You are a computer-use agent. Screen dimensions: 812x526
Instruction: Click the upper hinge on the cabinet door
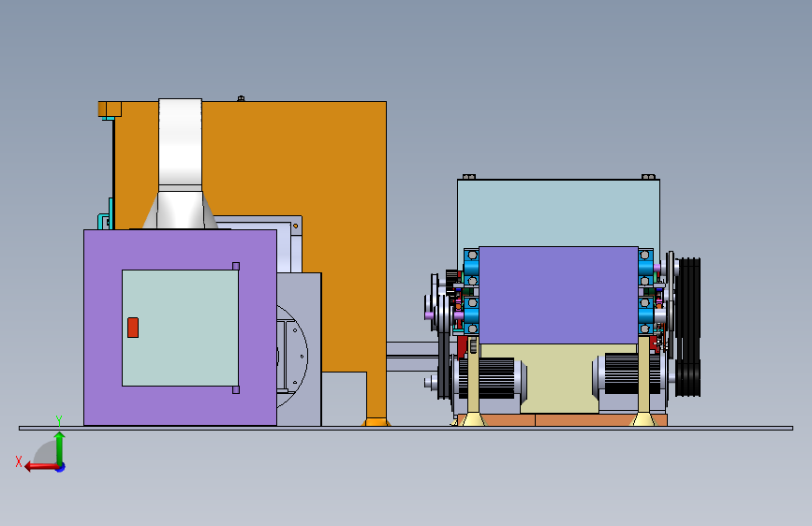[x=236, y=266]
